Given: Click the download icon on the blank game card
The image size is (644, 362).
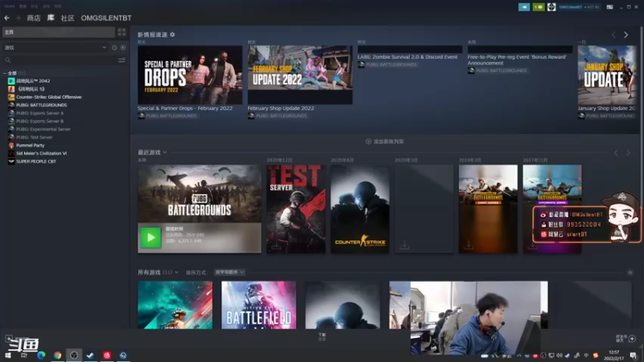Looking at the screenshot, I should (405, 245).
